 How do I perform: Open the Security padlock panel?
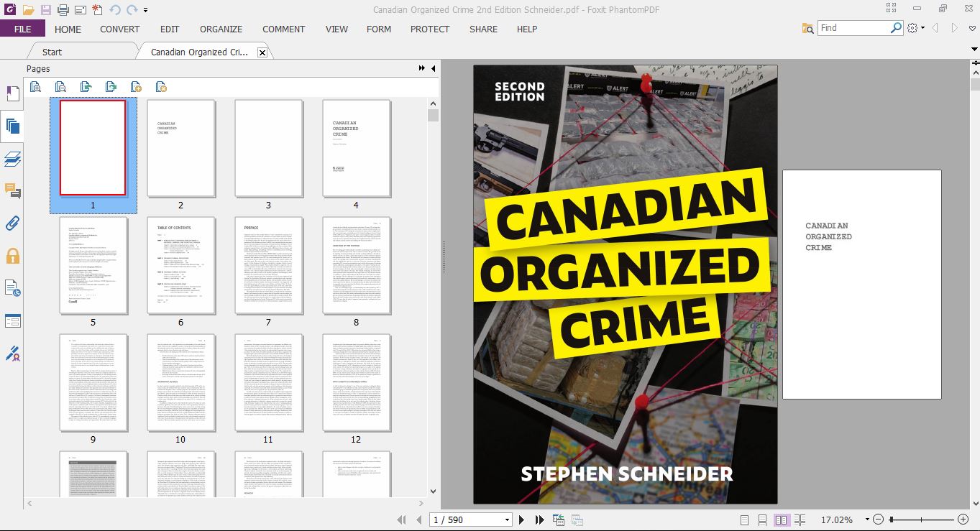(12, 255)
